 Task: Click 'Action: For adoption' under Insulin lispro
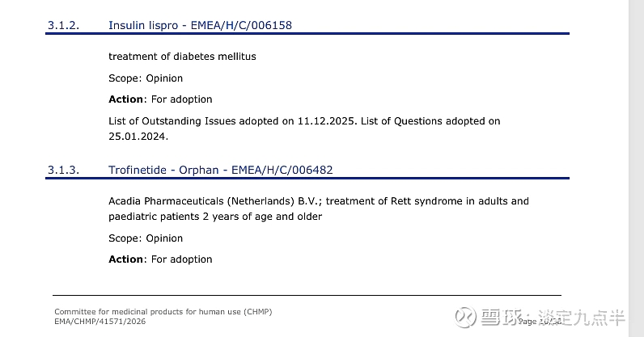point(160,99)
